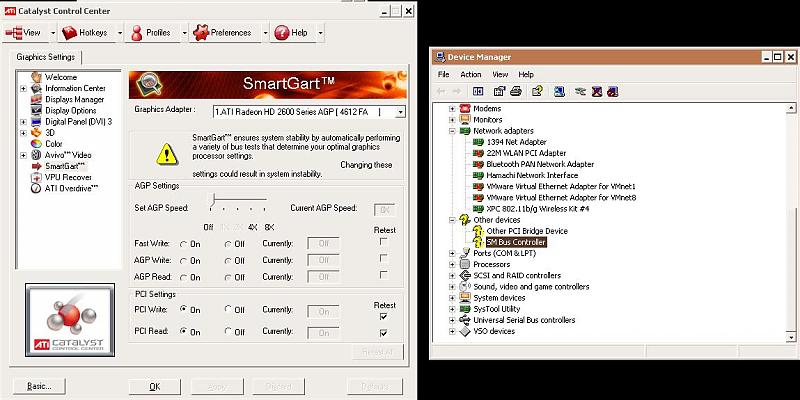Click the Basic... button
The image size is (800, 400).
(39, 386)
